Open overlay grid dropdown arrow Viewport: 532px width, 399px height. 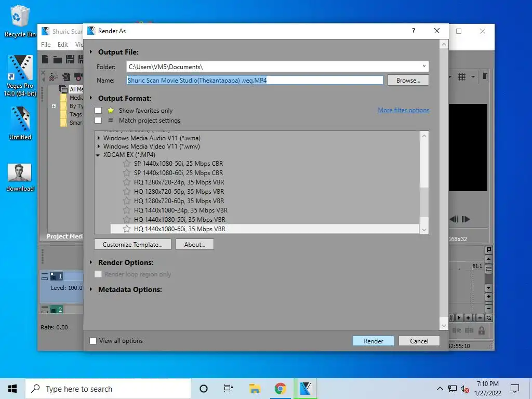point(473,77)
